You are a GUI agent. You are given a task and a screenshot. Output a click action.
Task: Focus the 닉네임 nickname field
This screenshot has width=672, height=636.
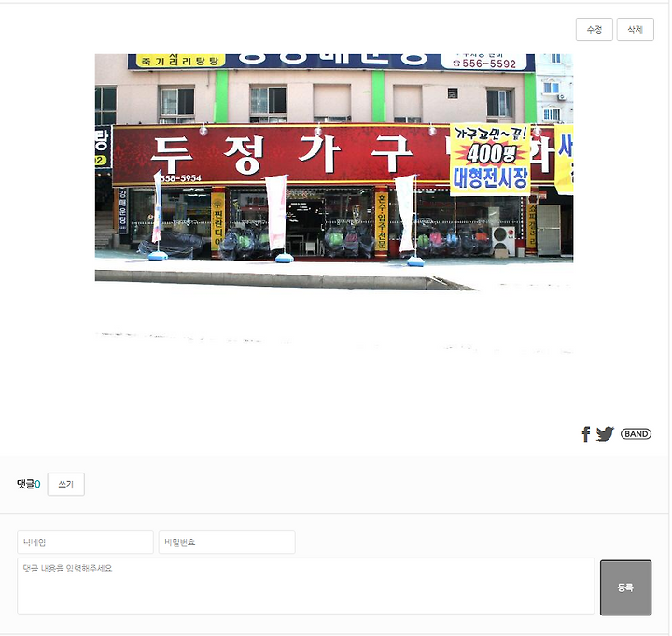tap(85, 544)
